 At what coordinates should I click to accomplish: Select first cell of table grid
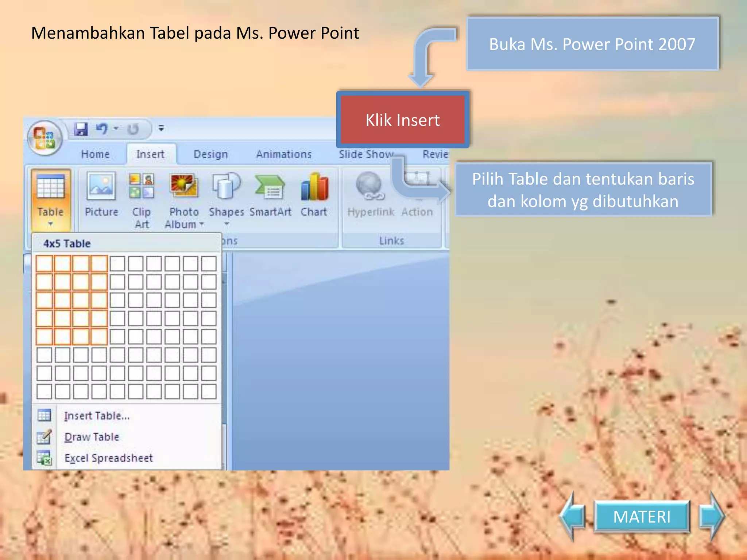point(44,264)
